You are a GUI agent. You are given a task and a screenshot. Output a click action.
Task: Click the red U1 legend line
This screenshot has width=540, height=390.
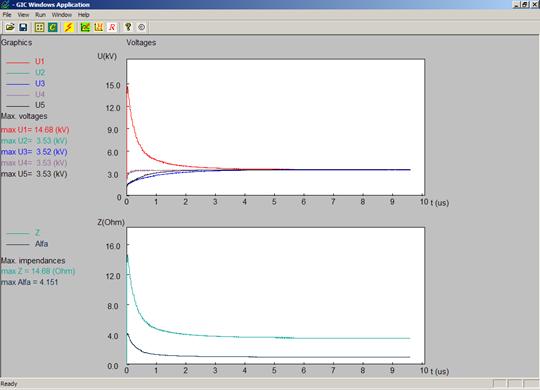18,62
